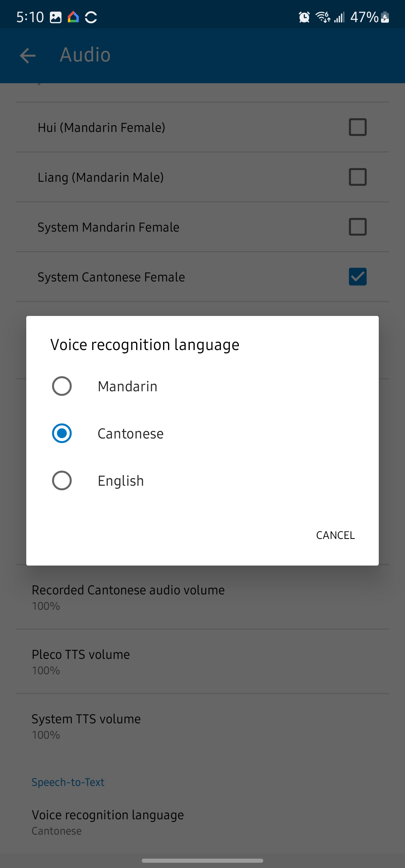This screenshot has height=868, width=405.
Task: Tick the System Mandarin Female checkbox
Action: pyautogui.click(x=357, y=227)
